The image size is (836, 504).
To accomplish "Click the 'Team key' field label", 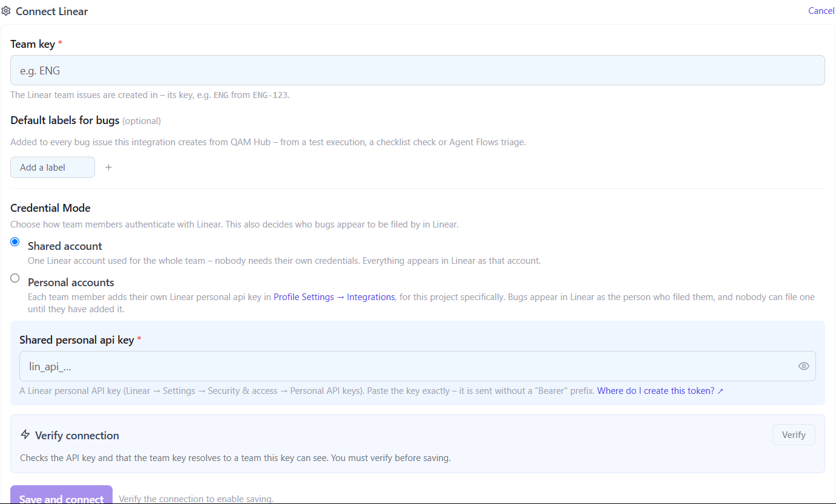I will point(33,44).
